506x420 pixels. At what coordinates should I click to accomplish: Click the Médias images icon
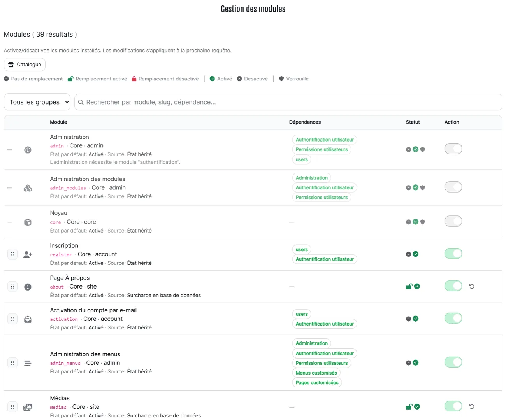point(28,407)
